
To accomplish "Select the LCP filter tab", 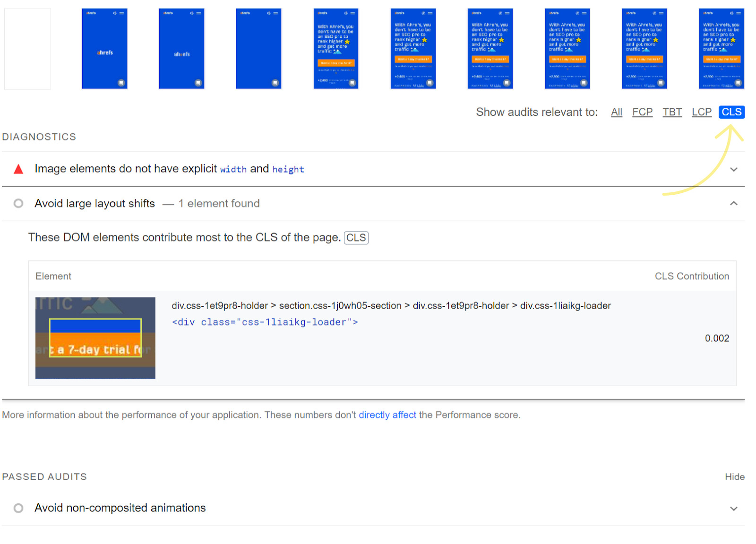I will (x=701, y=112).
